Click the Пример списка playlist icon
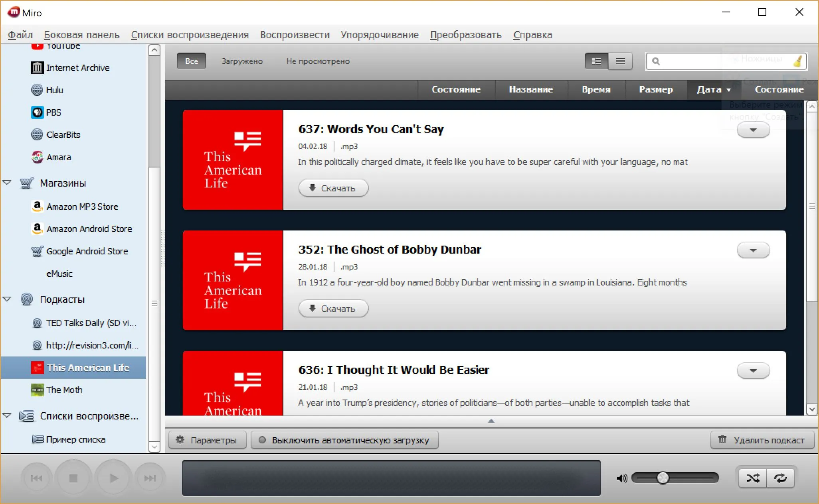 [x=37, y=439]
